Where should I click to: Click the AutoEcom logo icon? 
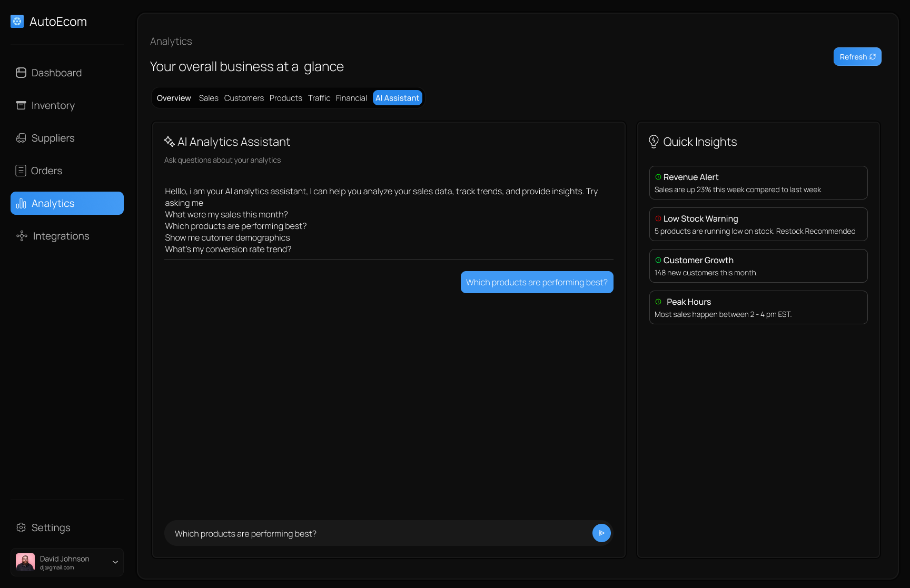coord(17,22)
